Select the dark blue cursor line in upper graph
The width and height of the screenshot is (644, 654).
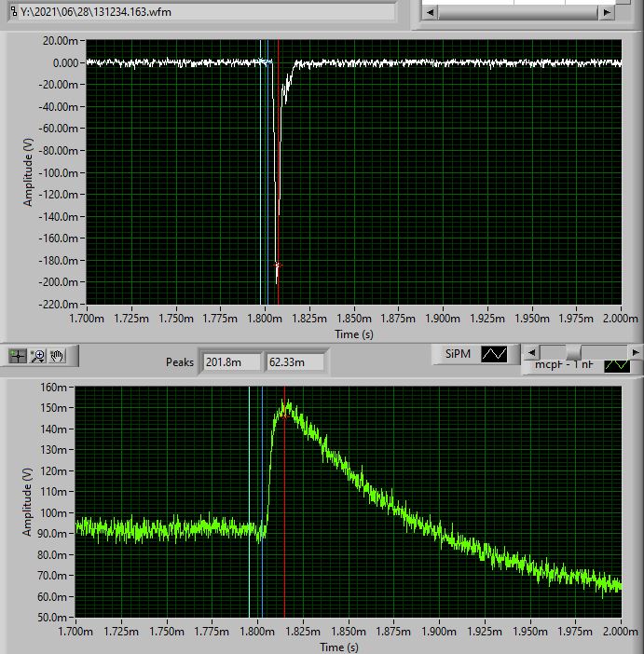(268, 171)
